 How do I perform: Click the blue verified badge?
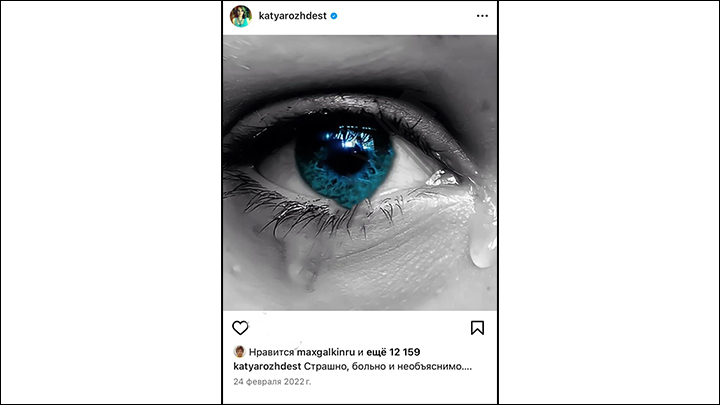334,16
